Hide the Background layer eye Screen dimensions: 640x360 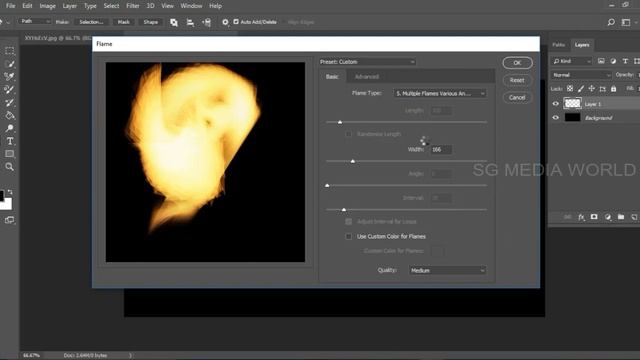[x=556, y=118]
